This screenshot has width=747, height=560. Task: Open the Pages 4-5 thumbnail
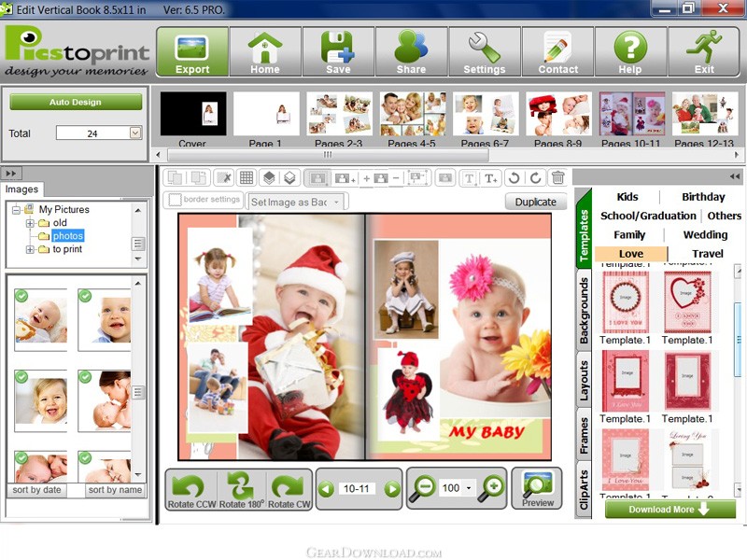point(413,115)
